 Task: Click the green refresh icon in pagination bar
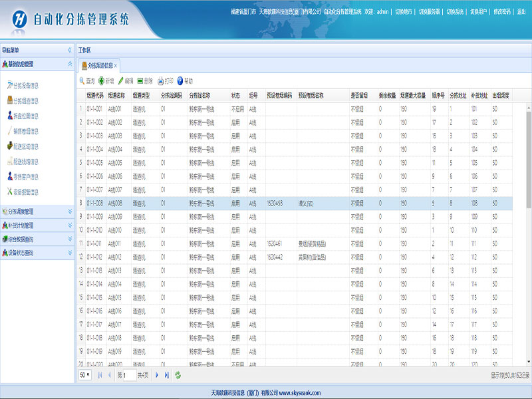tap(178, 375)
